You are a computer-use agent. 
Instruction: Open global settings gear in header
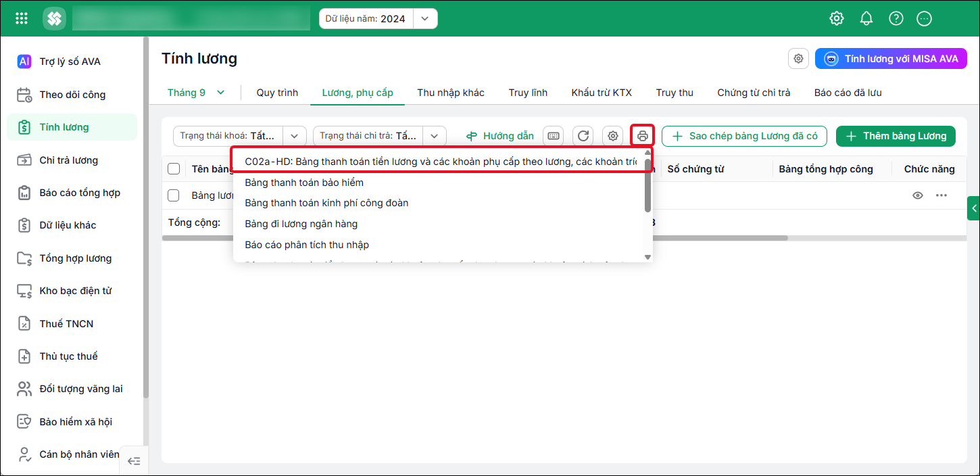tap(837, 18)
